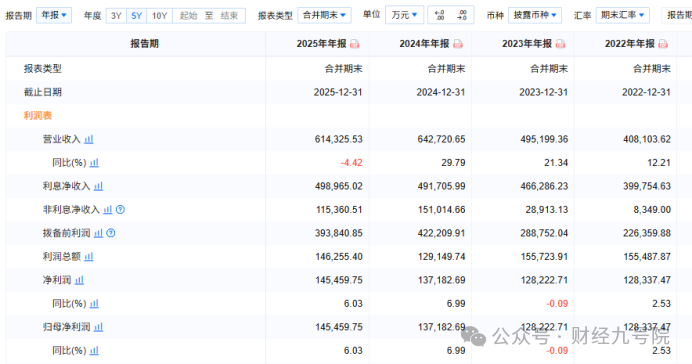Screen dimensions: 692x364
Task: Open PDF icon for 2024年年报
Action: (458, 44)
